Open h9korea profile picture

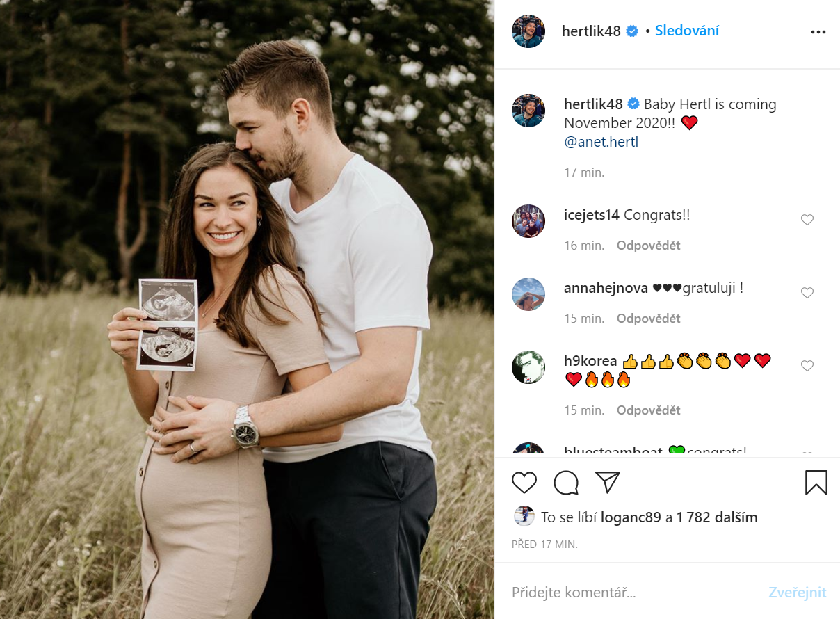pyautogui.click(x=528, y=367)
